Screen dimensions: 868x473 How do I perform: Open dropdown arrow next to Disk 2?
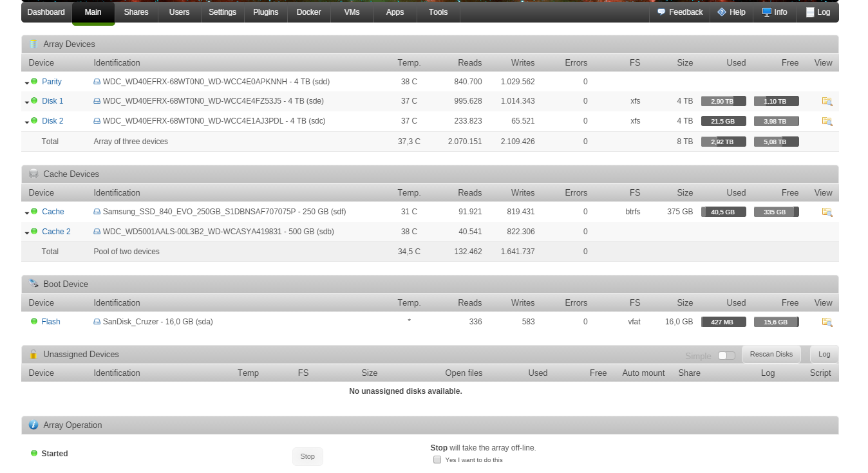pyautogui.click(x=27, y=122)
